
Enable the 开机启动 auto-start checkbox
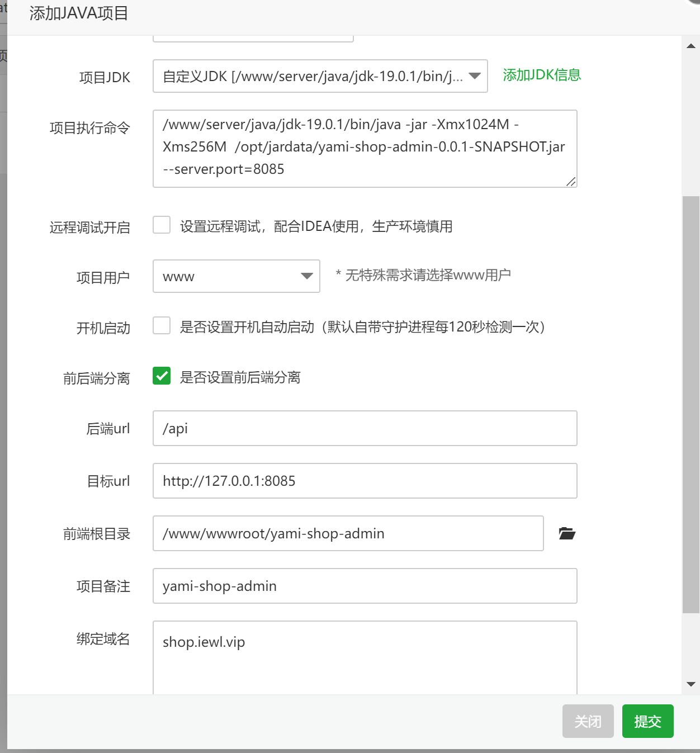pyautogui.click(x=162, y=325)
